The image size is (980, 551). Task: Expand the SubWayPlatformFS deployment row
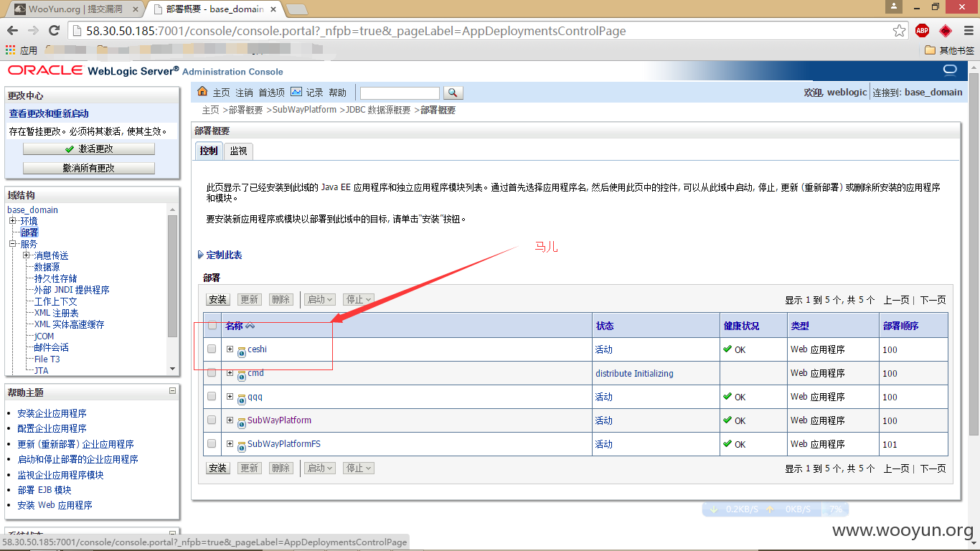(x=230, y=443)
